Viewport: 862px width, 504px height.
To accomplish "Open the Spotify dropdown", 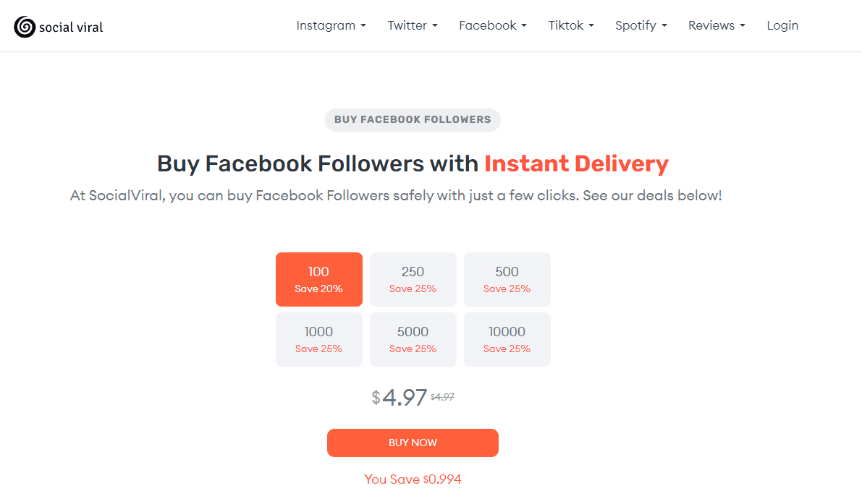I will (640, 25).
